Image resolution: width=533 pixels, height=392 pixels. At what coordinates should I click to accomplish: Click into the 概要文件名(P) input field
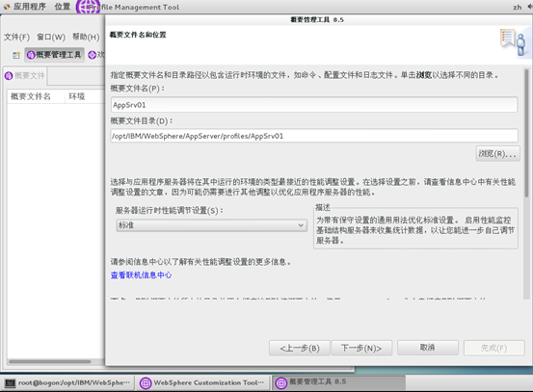click(x=314, y=105)
